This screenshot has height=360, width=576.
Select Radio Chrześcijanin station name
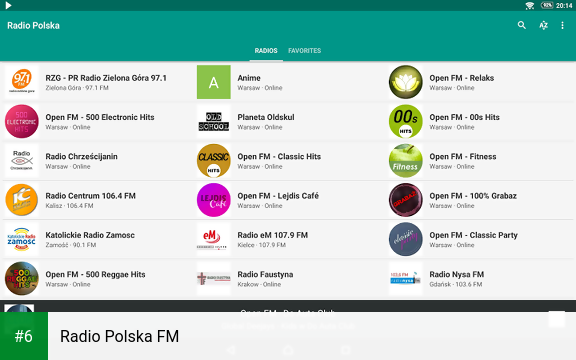(x=82, y=156)
